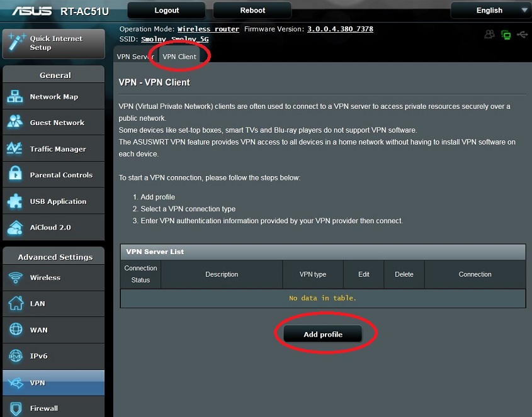Switch to the VPN Server tab
The height and width of the screenshot is (417, 532).
[x=135, y=57]
